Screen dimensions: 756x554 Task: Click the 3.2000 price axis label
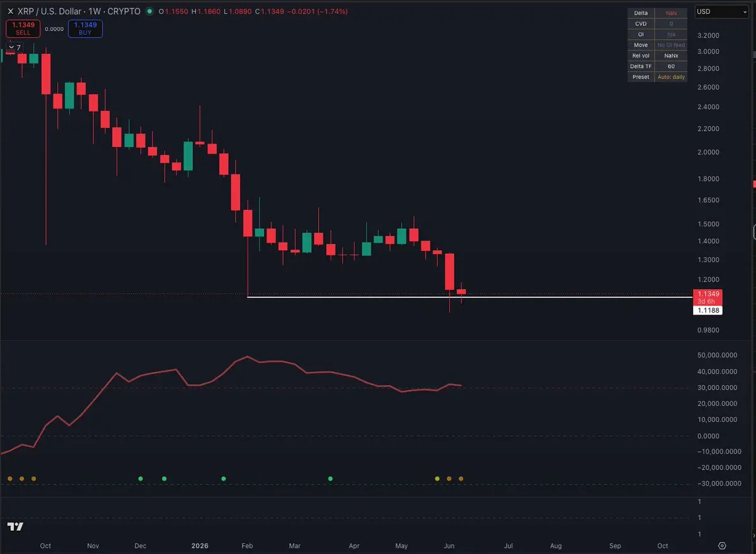[x=709, y=36]
